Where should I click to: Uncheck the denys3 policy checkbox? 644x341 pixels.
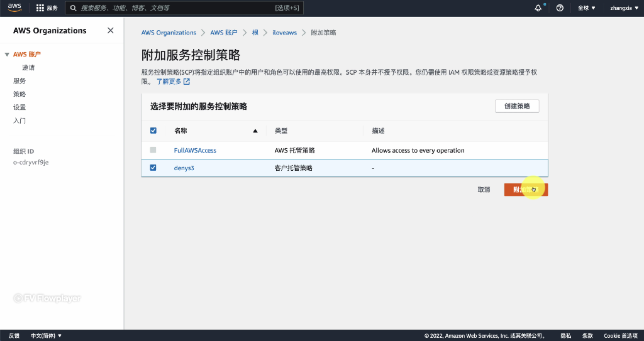pyautogui.click(x=153, y=168)
